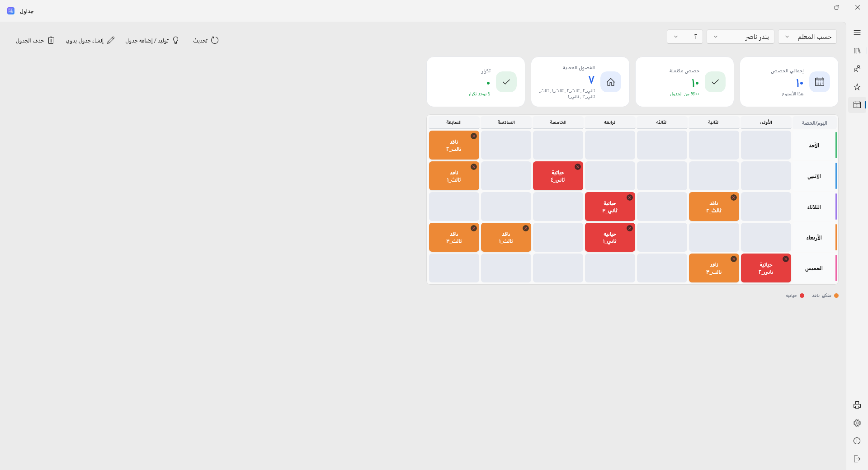Select the timetable calendar sidebar tab
This screenshot has height=470, width=868.
tap(857, 105)
